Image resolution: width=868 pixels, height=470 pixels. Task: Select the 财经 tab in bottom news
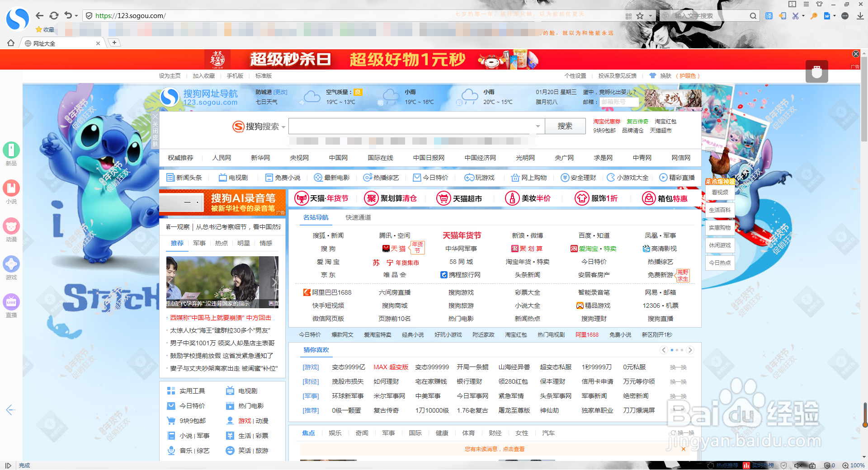click(x=495, y=433)
